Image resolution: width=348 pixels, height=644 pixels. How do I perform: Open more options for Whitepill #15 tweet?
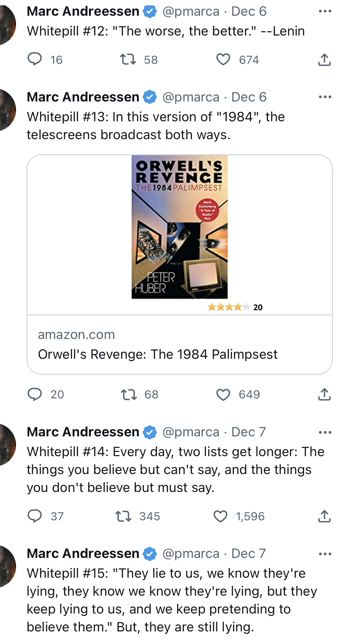point(325,554)
